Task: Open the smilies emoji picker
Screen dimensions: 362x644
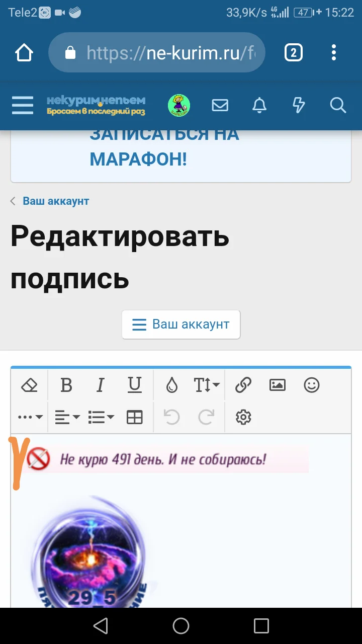Action: (312, 386)
